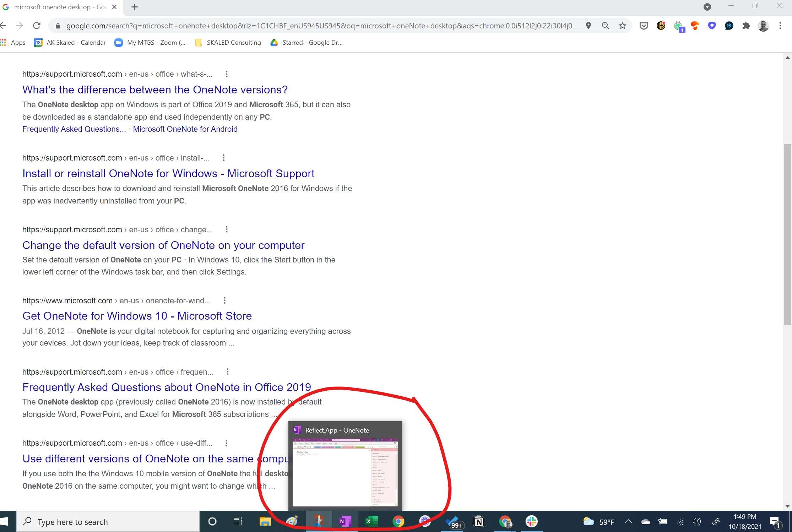The width and height of the screenshot is (792, 532).
Task: Open Chrome's three-dot menu
Action: 780,26
